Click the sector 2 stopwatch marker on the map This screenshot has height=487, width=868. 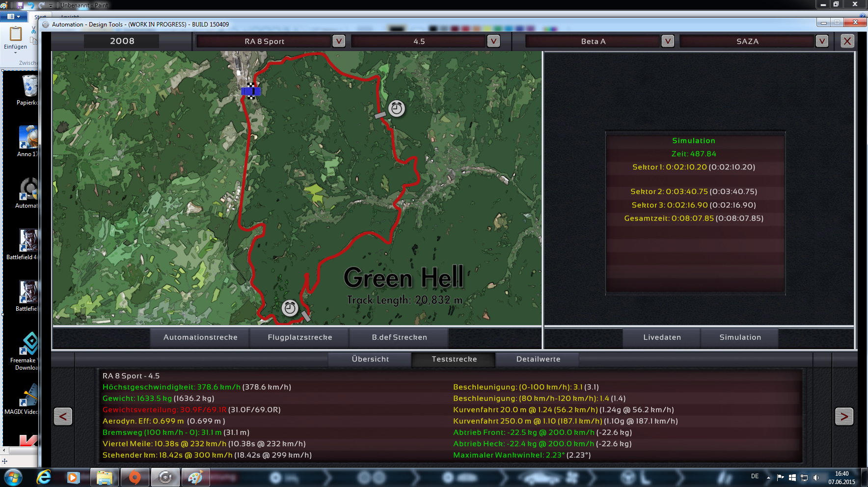coord(290,308)
